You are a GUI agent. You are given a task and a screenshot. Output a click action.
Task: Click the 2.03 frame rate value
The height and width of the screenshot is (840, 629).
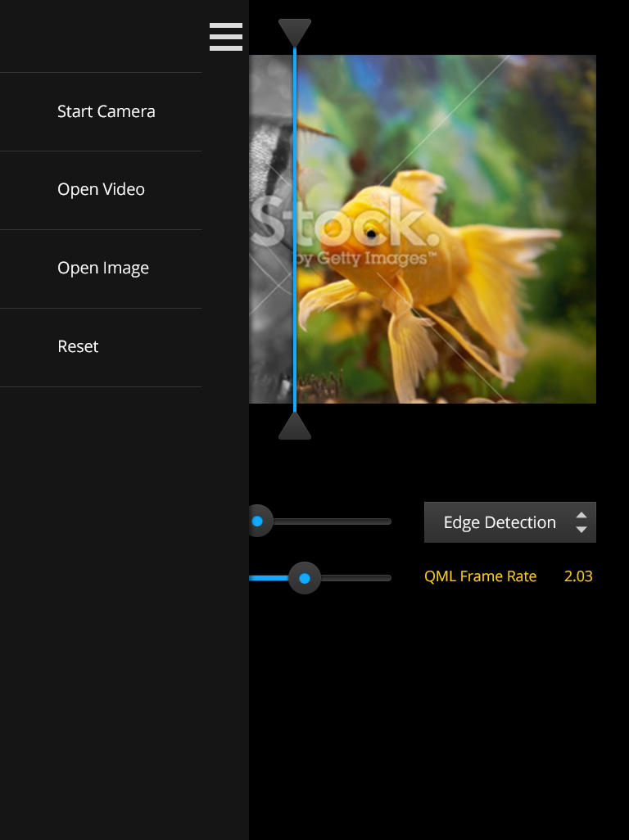pos(578,576)
